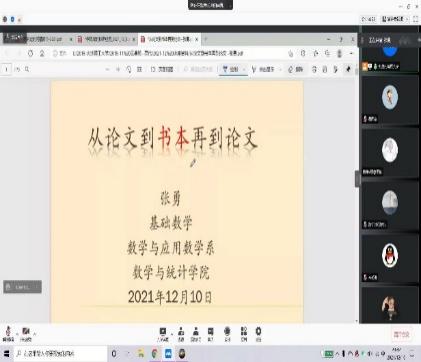
Task: Select the Draw pen tool in PDF toolbar
Action: [231, 69]
